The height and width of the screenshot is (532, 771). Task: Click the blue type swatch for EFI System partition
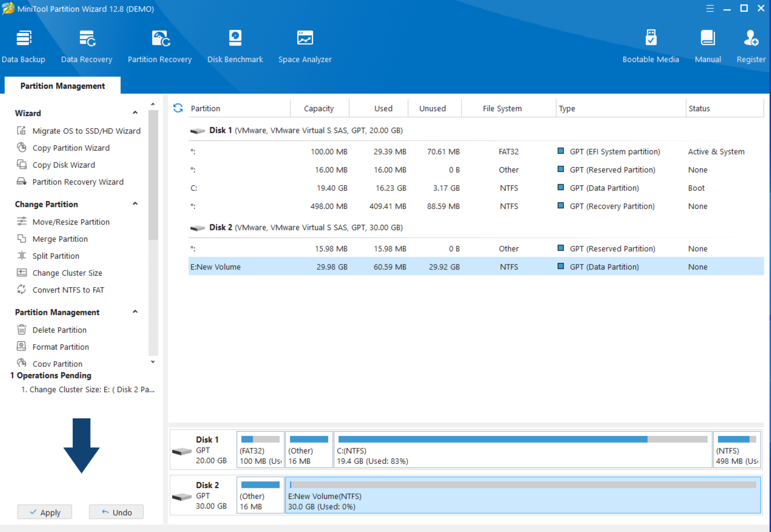[561, 151]
